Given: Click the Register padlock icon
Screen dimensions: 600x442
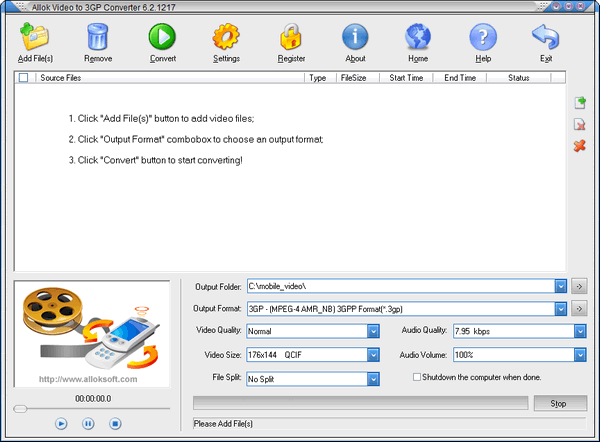Looking at the screenshot, I should pyautogui.click(x=291, y=36).
